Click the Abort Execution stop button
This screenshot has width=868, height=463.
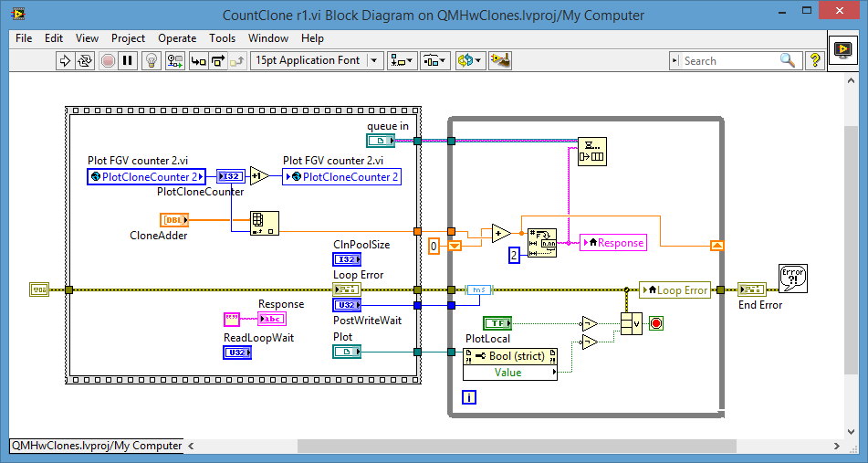[x=109, y=60]
